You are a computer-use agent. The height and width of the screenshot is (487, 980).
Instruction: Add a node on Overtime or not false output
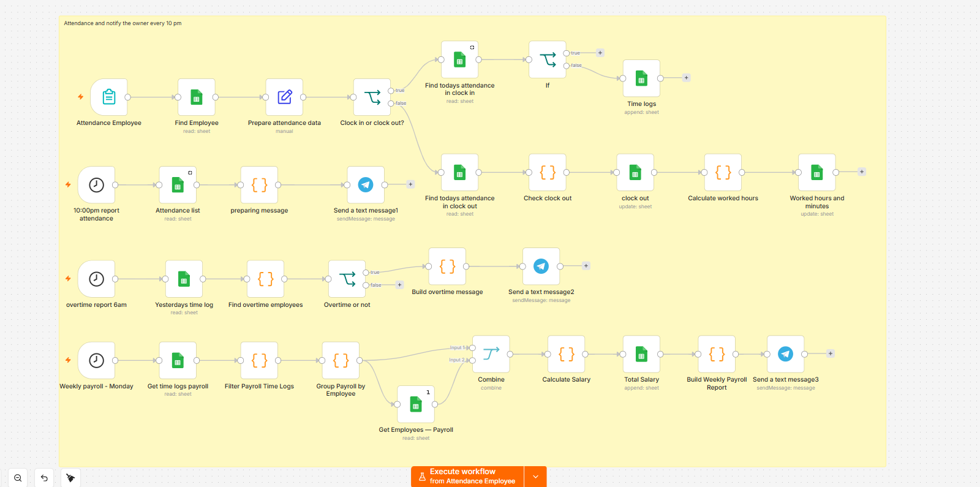click(x=399, y=285)
